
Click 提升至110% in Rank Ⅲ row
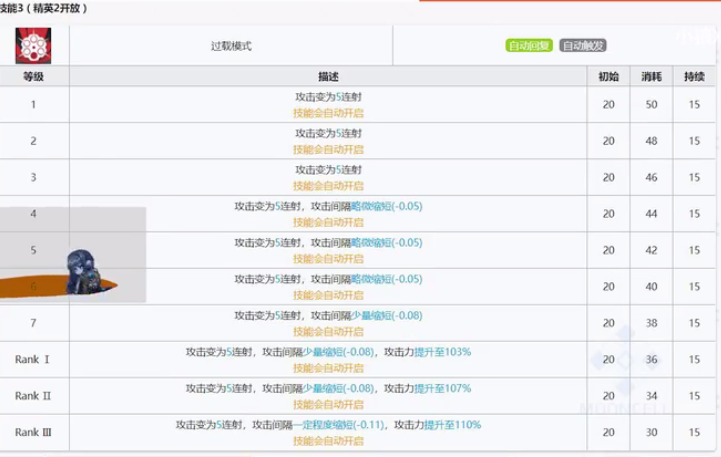pos(451,424)
